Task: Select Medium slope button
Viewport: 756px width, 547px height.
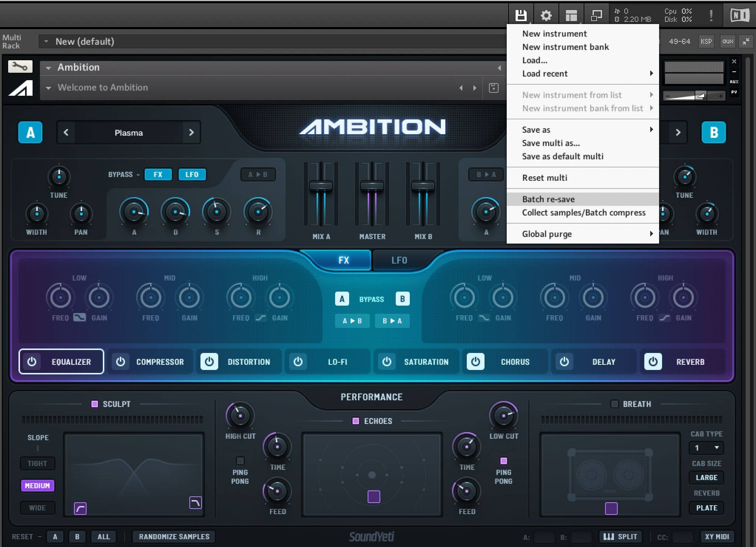Action: [x=37, y=486]
